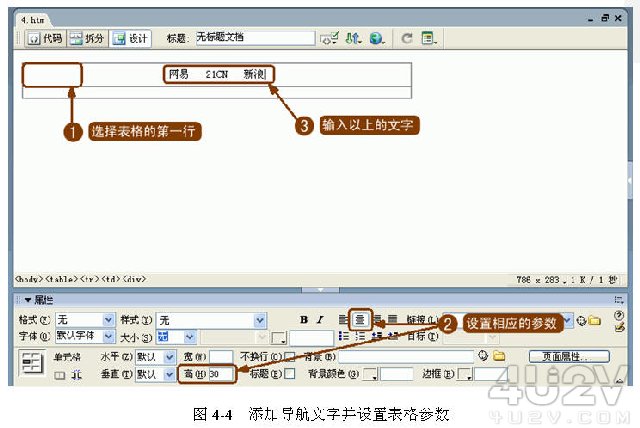Open the 背景颜色 background color swatch
This screenshot has height=428, width=640.
(x=370, y=374)
